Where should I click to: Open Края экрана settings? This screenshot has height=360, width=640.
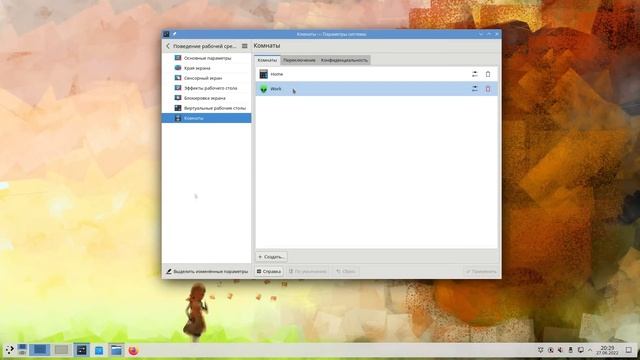(207, 68)
